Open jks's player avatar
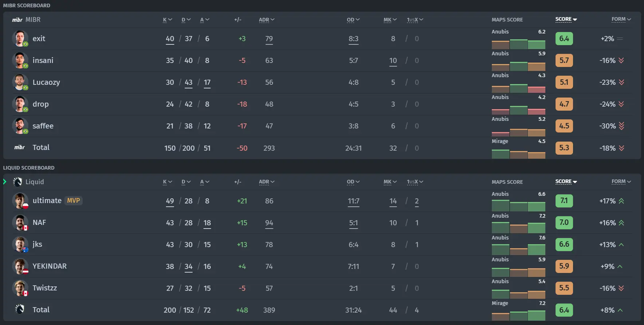Screen dimensions: 644x325 20,245
